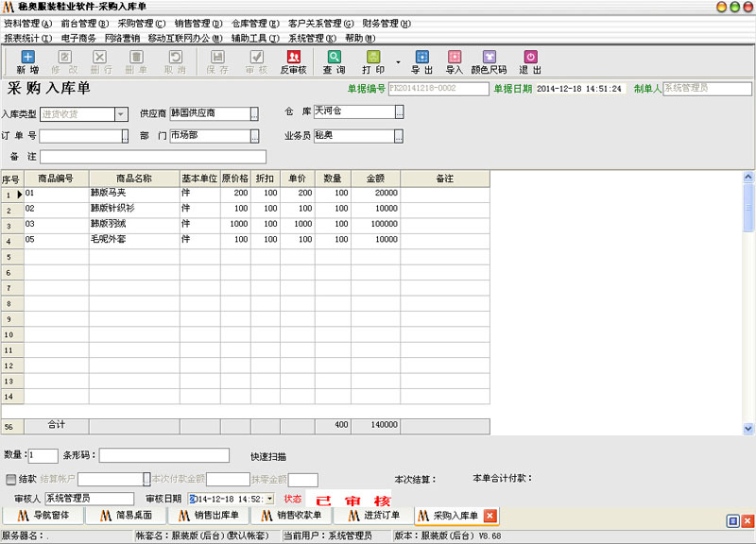Click the 保存 (save) toolbar icon

tap(218, 61)
